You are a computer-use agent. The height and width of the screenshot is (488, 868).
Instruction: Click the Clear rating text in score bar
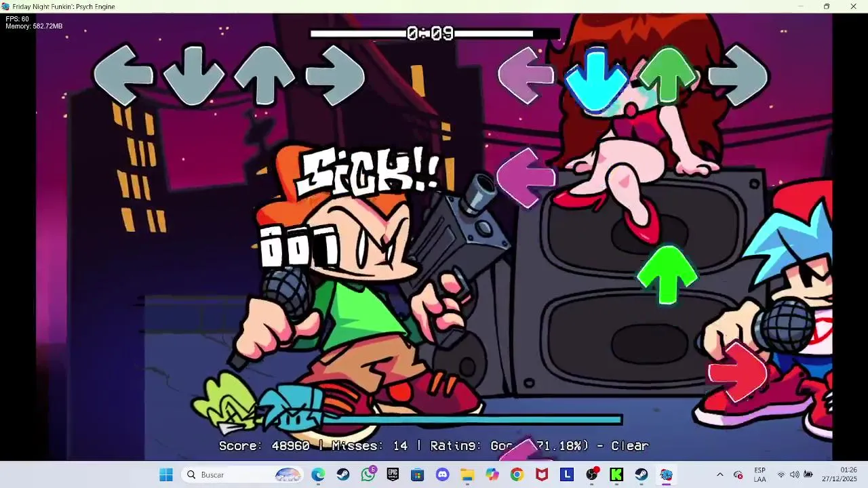pos(630,445)
